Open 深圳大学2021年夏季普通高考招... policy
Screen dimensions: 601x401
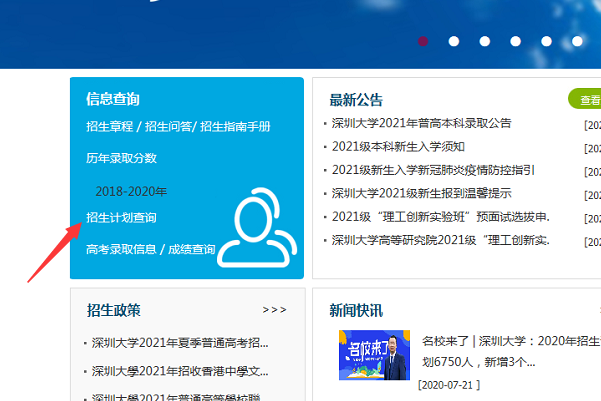(x=180, y=342)
